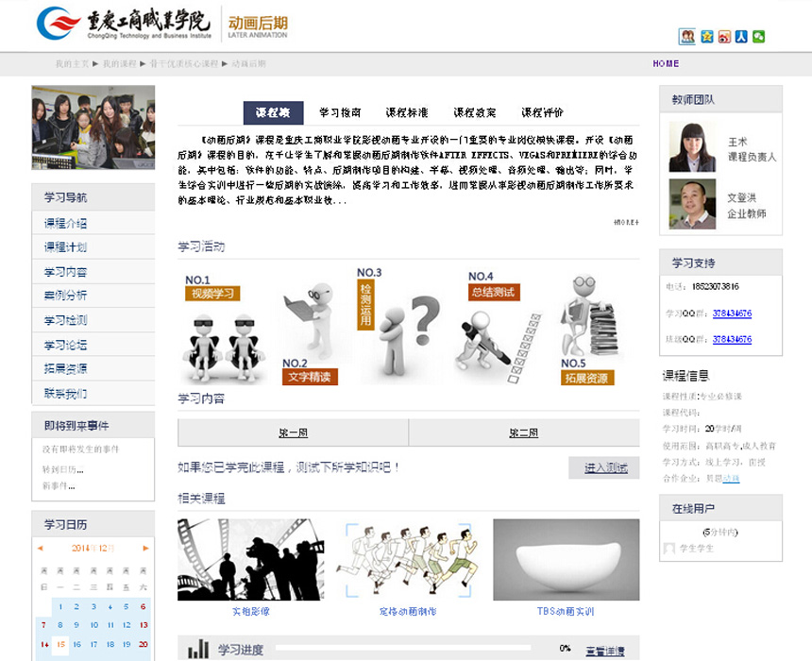Switch to the 课程评价 tab
Screen dimensions: 812x661
(x=542, y=112)
